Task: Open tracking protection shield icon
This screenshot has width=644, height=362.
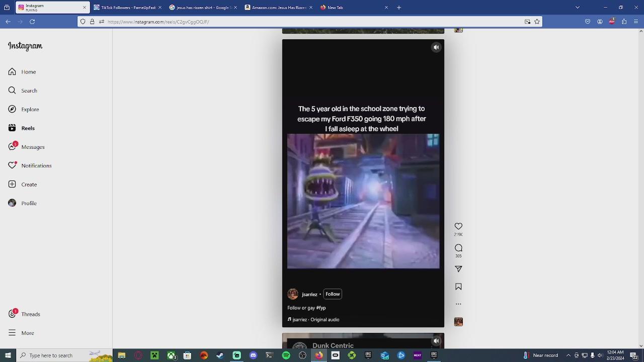Action: click(x=83, y=22)
